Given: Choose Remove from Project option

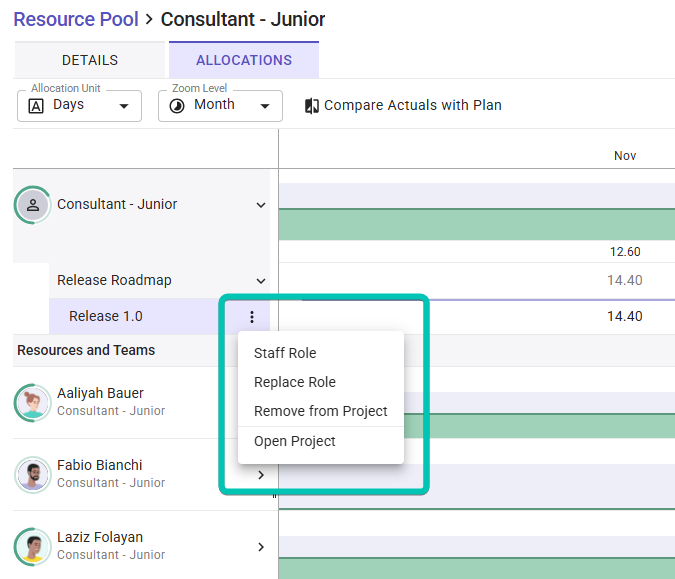Looking at the screenshot, I should pyautogui.click(x=320, y=411).
